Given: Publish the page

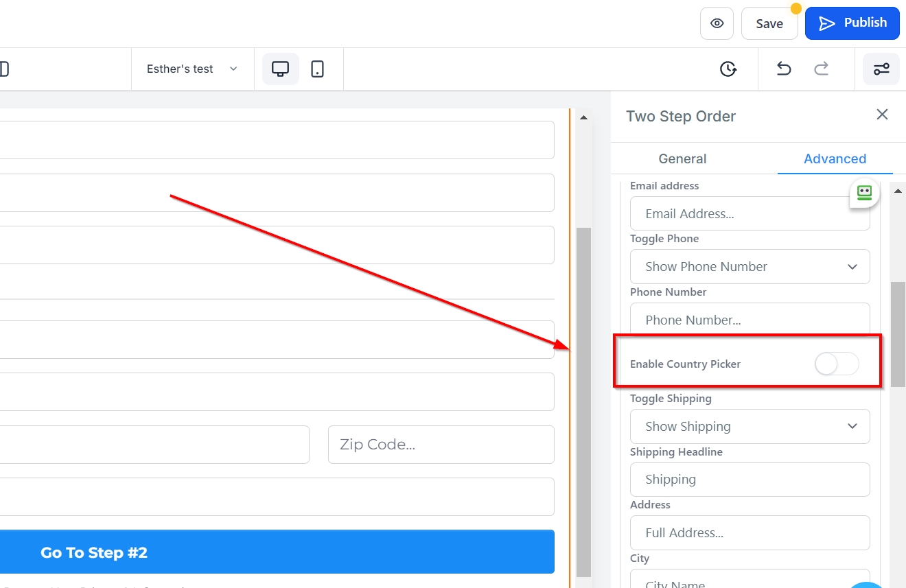Looking at the screenshot, I should (852, 23).
